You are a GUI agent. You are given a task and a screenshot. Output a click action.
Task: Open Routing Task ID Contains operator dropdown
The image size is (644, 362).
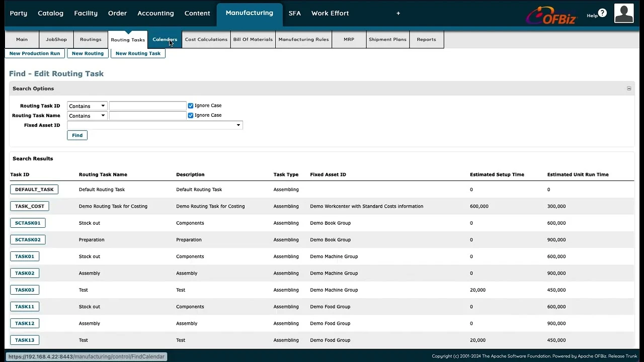87,106
